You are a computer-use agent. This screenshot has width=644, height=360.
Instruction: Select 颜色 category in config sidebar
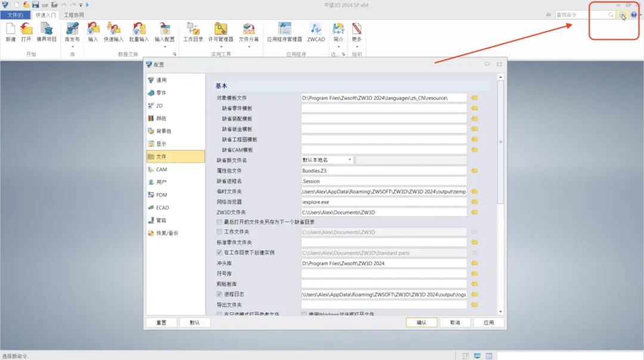click(161, 118)
